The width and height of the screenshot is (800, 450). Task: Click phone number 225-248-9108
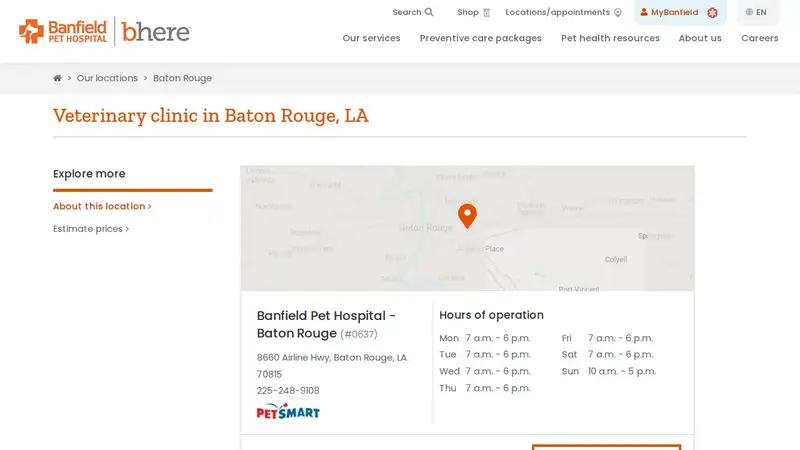tap(288, 390)
